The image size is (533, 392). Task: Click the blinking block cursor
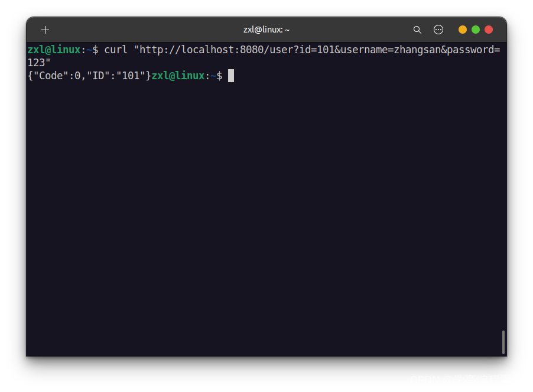tap(231, 76)
